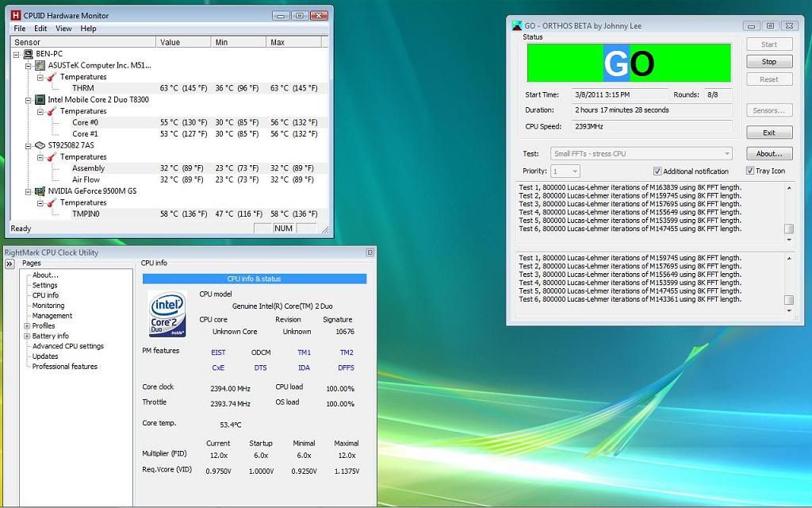Open the File menu in Hardware Monitor

pyautogui.click(x=20, y=29)
